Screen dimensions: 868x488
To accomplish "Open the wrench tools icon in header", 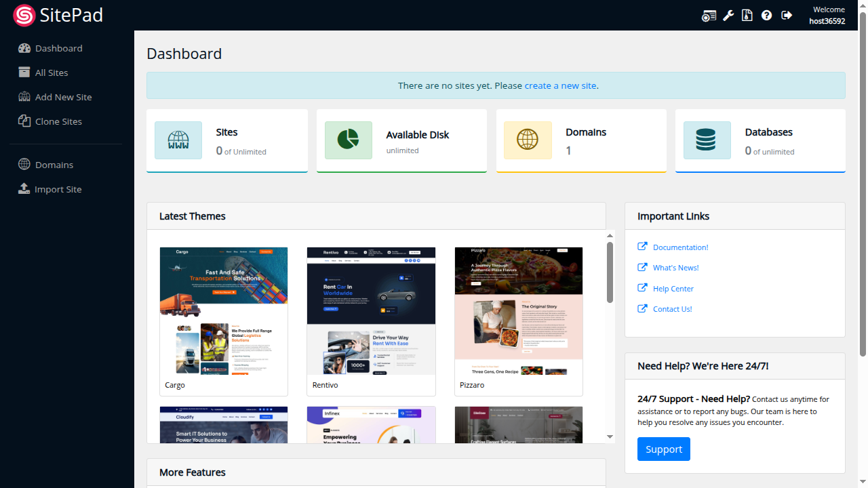I will tap(728, 16).
